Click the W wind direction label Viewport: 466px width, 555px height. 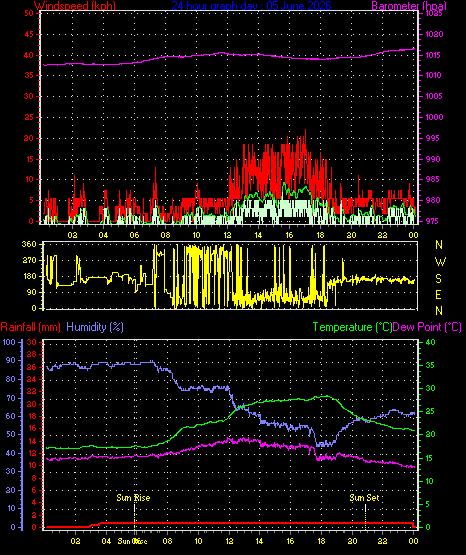(x=440, y=262)
